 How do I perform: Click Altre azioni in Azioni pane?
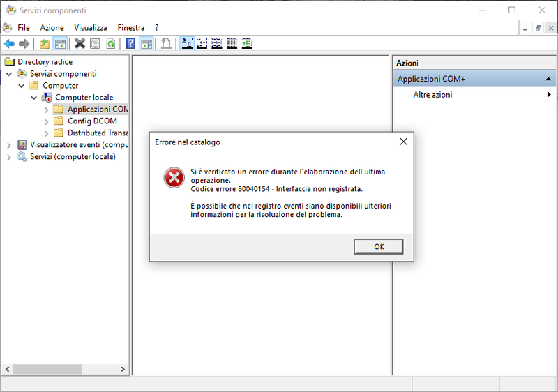click(432, 95)
